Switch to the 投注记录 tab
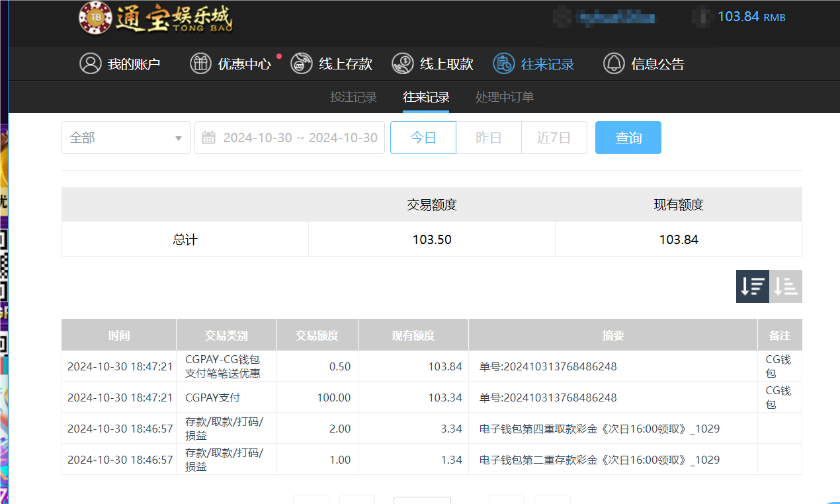This screenshot has height=504, width=840. (353, 97)
